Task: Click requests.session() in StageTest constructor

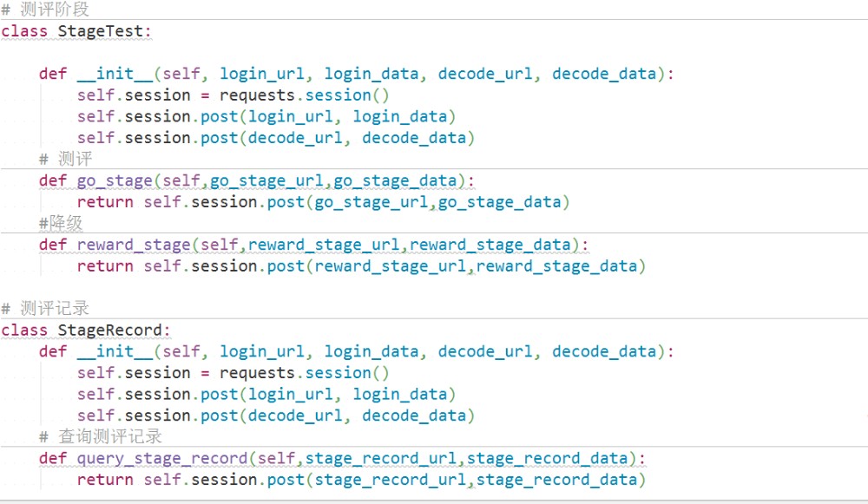Action: coord(305,95)
